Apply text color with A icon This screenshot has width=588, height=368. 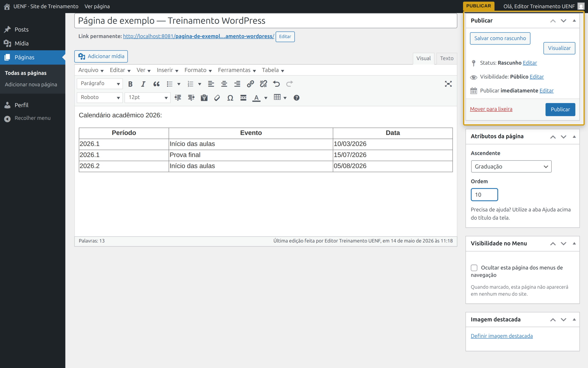(256, 98)
